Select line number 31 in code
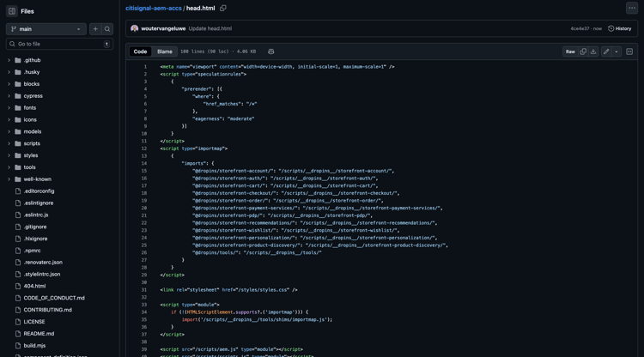Image resolution: width=644 pixels, height=357 pixels. tap(143, 290)
